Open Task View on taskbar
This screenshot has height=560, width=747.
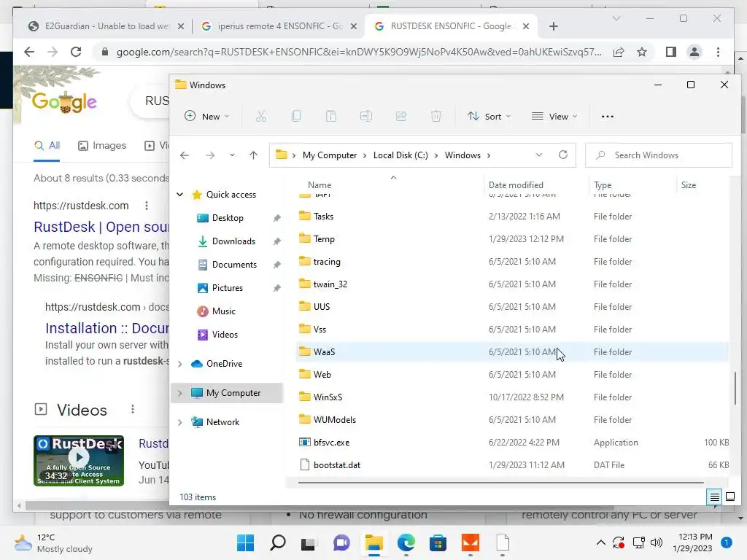(309, 543)
